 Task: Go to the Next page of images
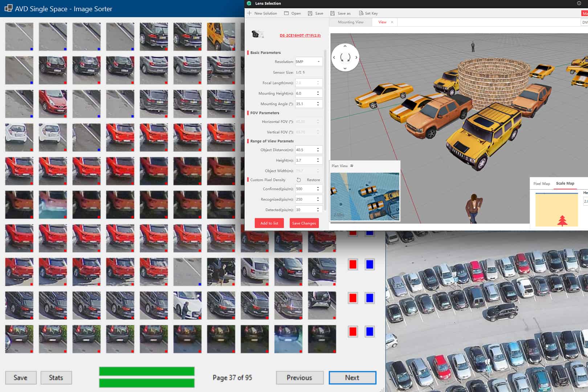[x=352, y=377]
